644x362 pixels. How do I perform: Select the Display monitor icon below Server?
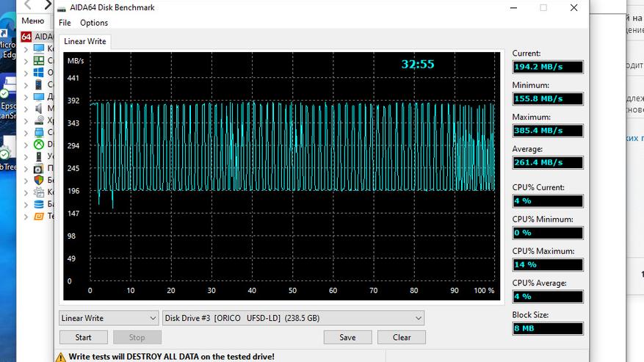39,96
